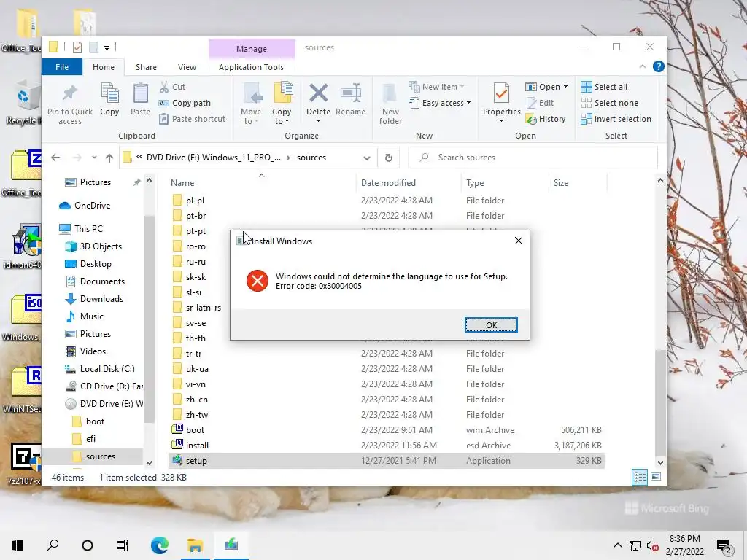This screenshot has width=747, height=560.
Task: Select This PC in navigation pane
Action: 88,228
